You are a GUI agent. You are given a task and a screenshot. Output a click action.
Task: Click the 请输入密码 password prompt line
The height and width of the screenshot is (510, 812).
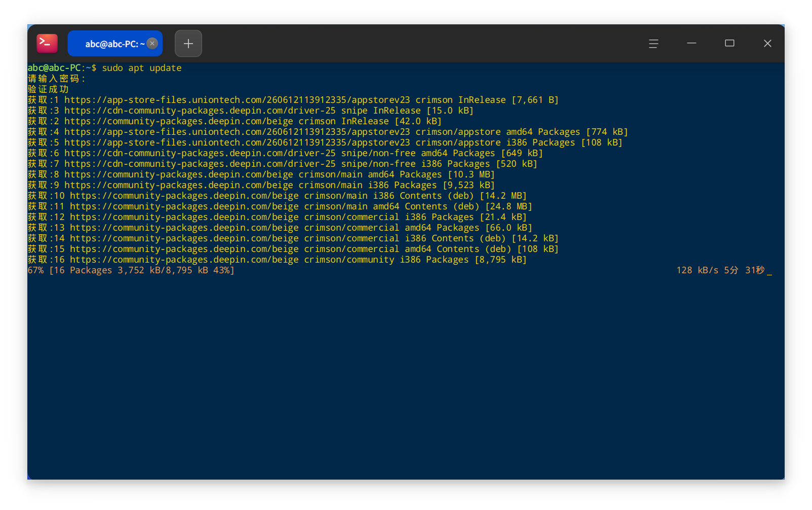57,79
